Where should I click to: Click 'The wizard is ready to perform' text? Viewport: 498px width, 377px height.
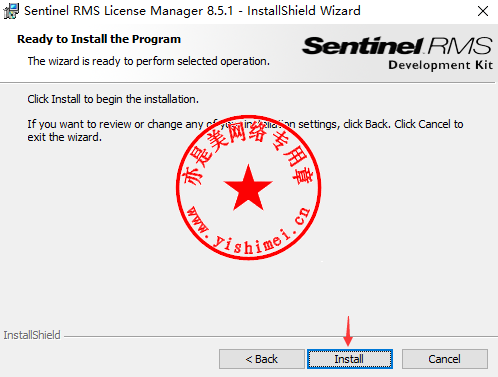click(148, 61)
